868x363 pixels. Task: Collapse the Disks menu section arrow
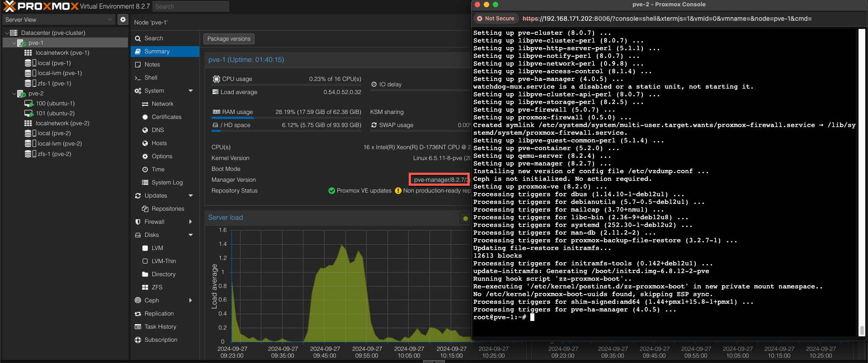point(191,235)
